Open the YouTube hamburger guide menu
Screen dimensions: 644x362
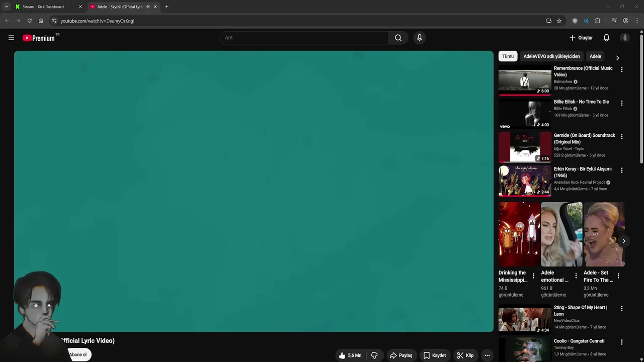[11, 38]
